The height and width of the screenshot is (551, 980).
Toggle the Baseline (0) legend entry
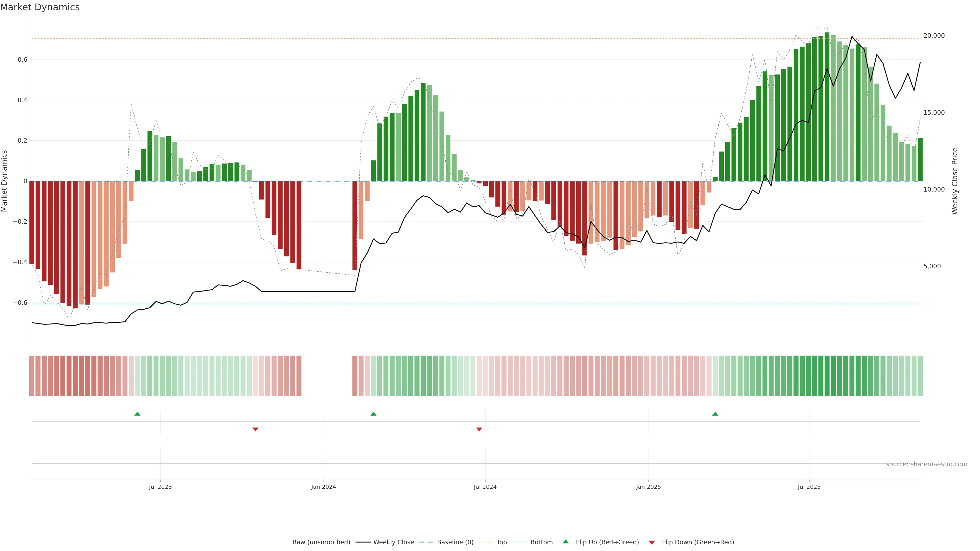(455, 542)
